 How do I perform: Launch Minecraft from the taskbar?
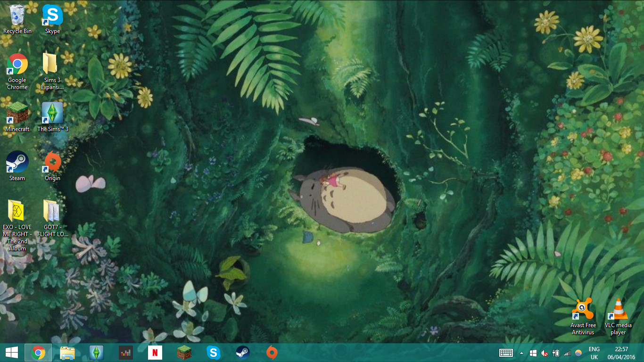click(184, 353)
